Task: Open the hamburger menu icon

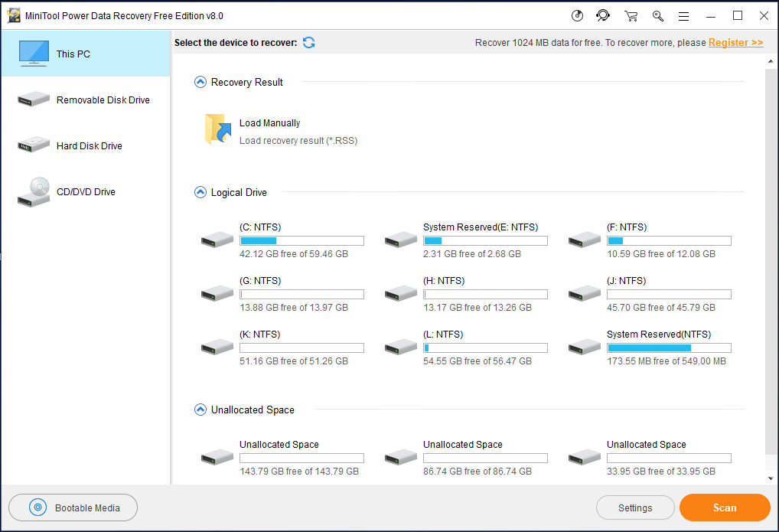Action: (x=683, y=16)
